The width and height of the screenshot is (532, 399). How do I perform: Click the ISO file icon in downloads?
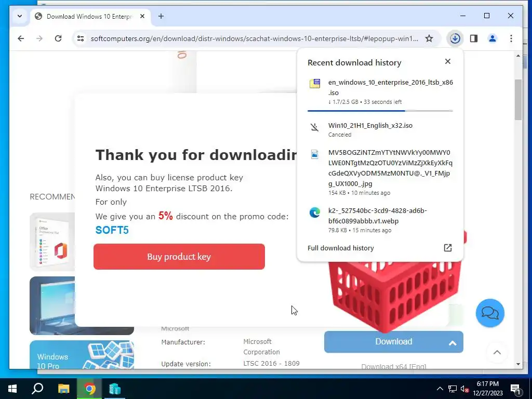point(314,83)
